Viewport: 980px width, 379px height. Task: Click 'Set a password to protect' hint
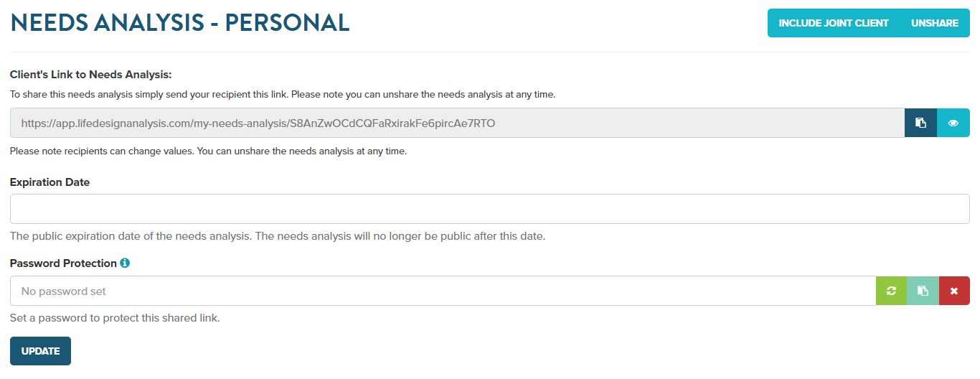tap(115, 318)
